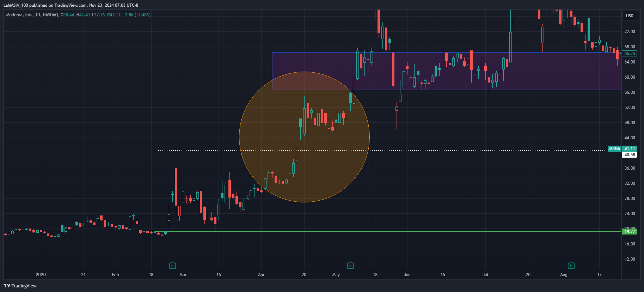Screen dimensions: 644x292
Task: Click the earnings marker near August
Action: click(x=571, y=265)
